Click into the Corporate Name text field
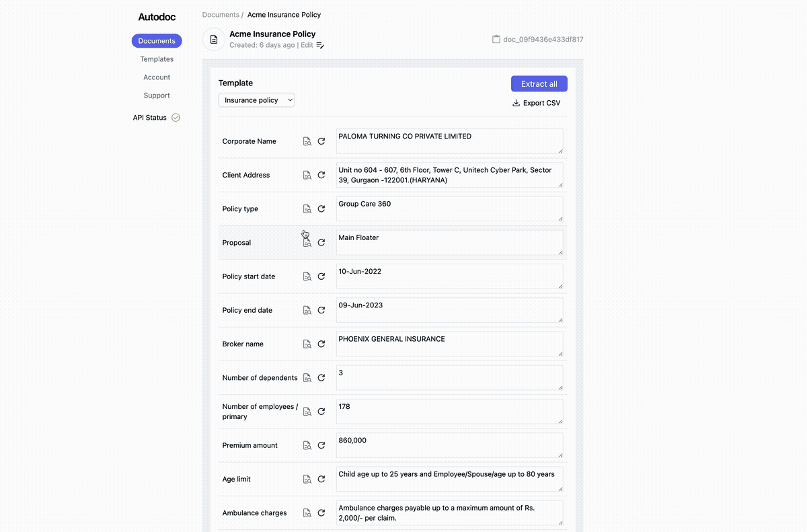The image size is (807, 532). coord(449,141)
